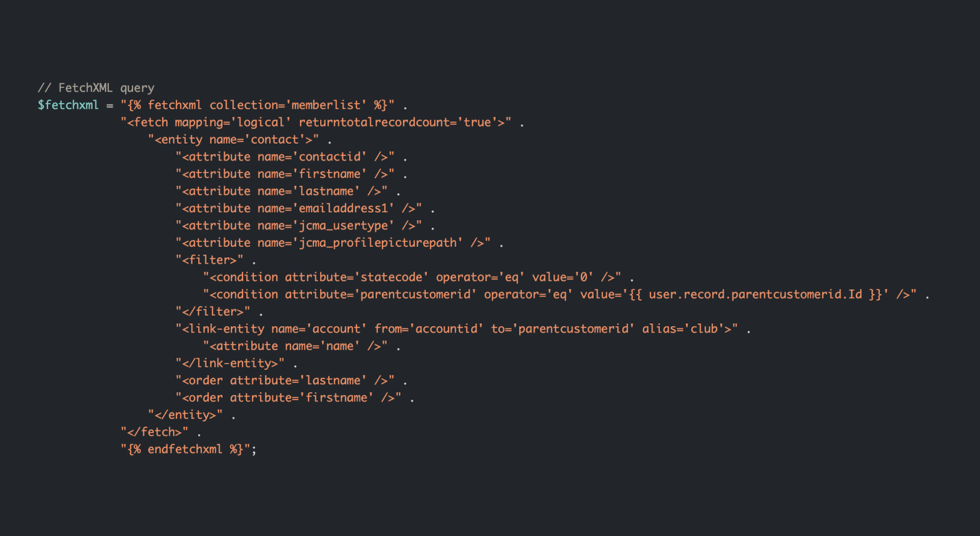980x536 pixels.
Task: Place cursor on the 'contactid' attribute line
Action: [285, 157]
